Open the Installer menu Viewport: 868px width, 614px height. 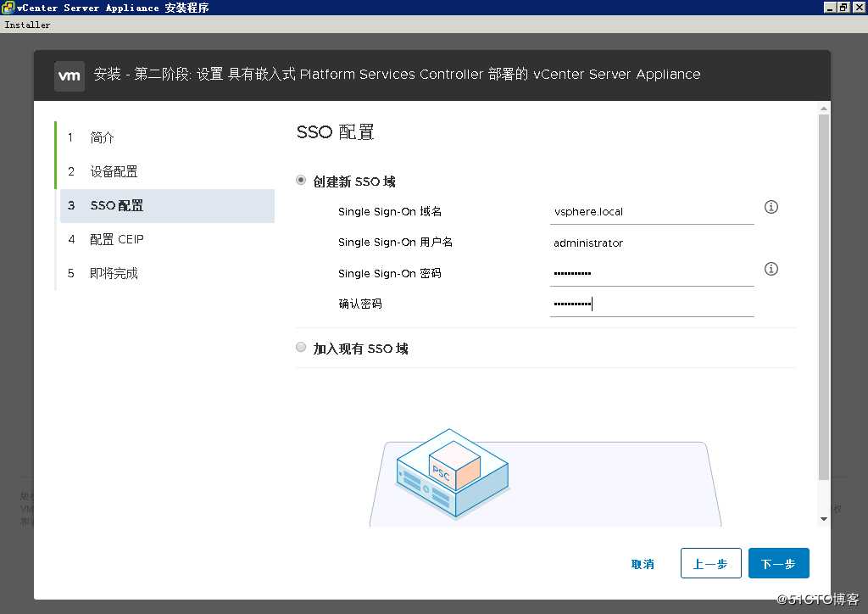click(x=27, y=25)
